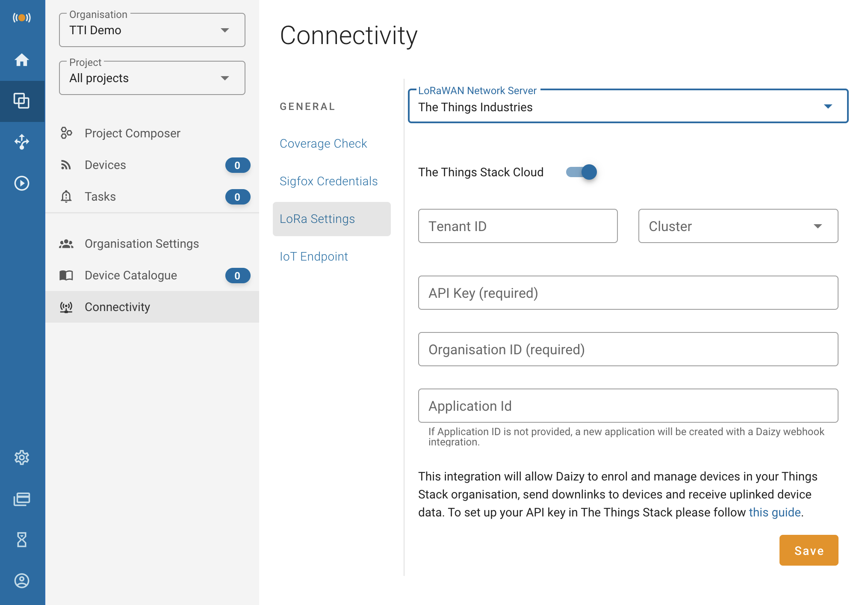Open Device Catalogue in sidebar

(x=131, y=275)
